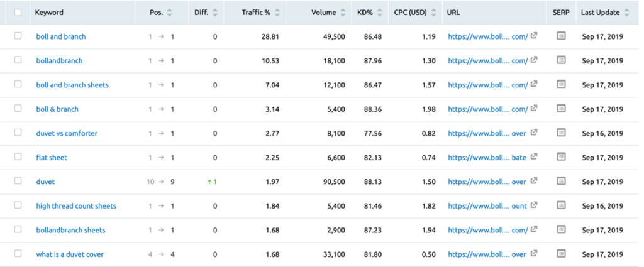The height and width of the screenshot is (267, 644).
Task: Open the flat sheet keyword link
Action: (52, 158)
